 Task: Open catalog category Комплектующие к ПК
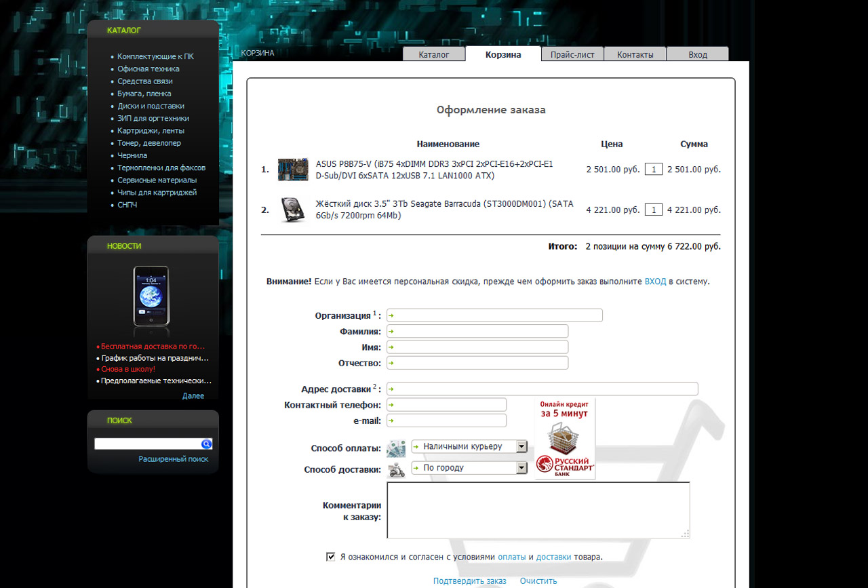[x=155, y=56]
